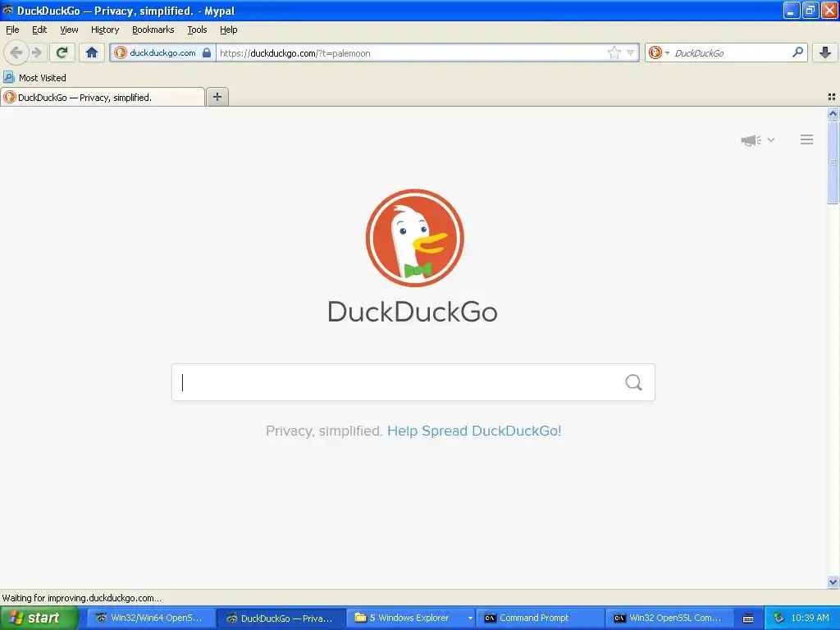Open the megaphone spread dropdown on page

click(x=757, y=140)
